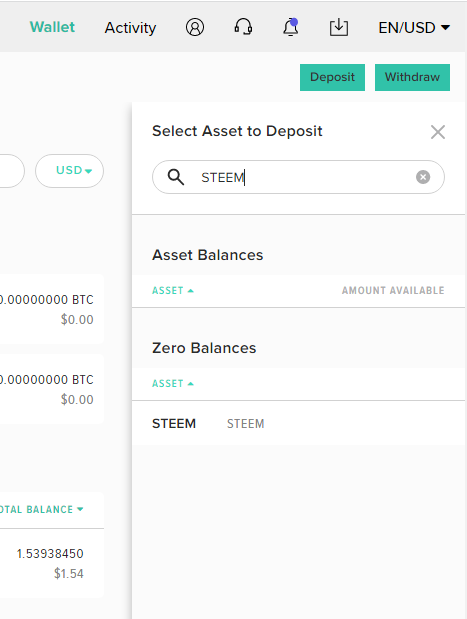Click the Amount Available column header
The height and width of the screenshot is (619, 467).
point(393,291)
